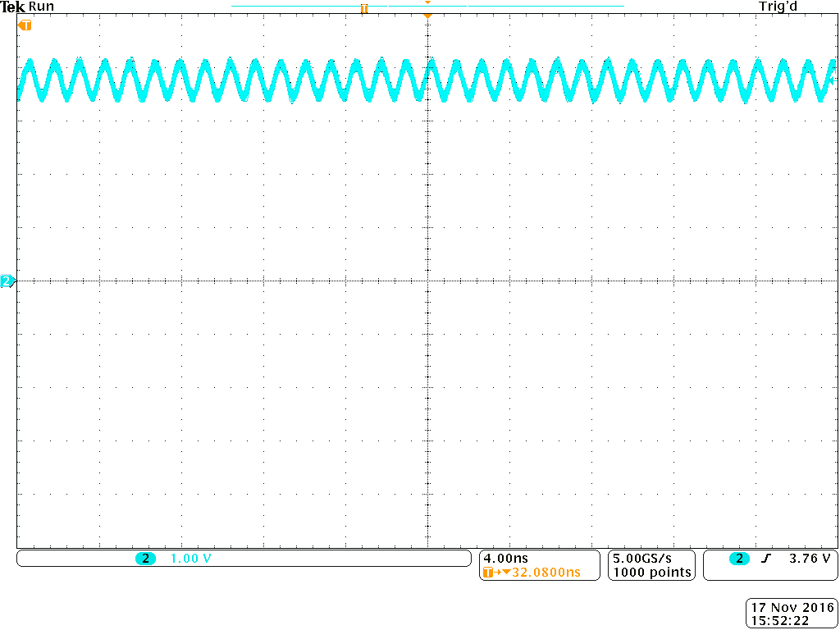Click the orange trigger position triangle at top center

coord(427,16)
